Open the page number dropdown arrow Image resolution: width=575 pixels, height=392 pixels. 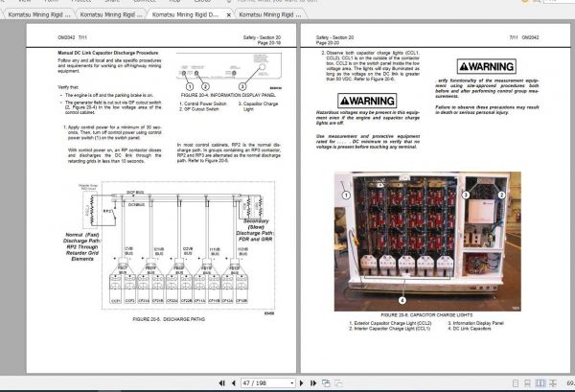[x=292, y=383]
